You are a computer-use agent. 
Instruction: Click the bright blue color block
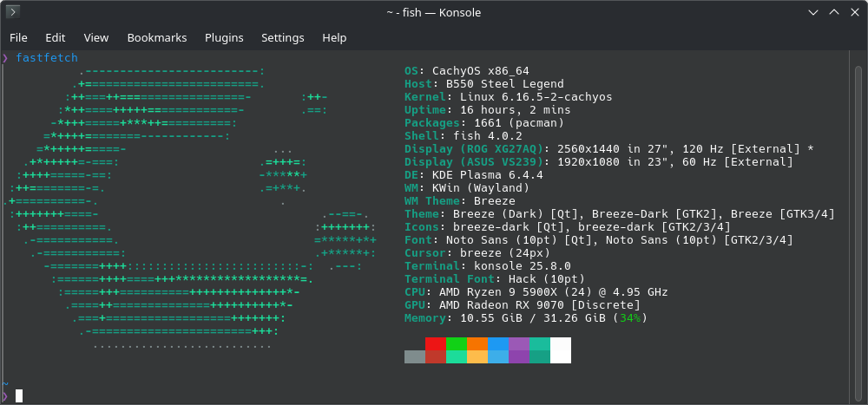498,343
